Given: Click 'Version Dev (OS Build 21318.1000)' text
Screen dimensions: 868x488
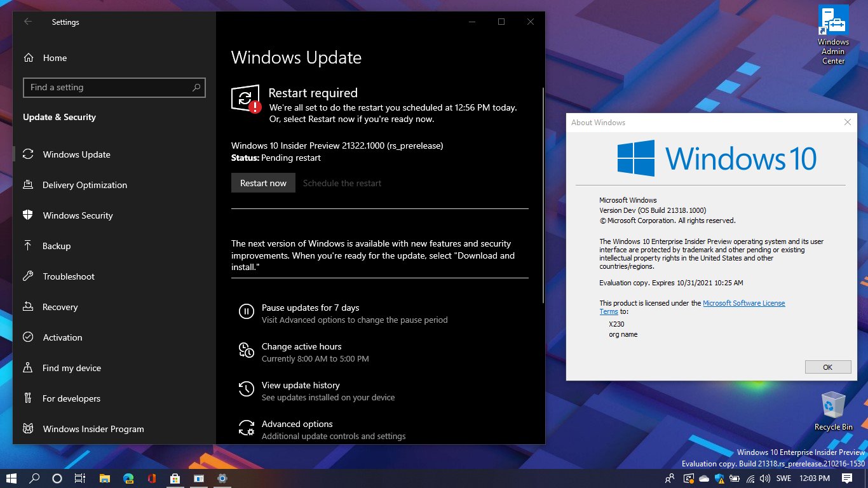Looking at the screenshot, I should tap(653, 210).
